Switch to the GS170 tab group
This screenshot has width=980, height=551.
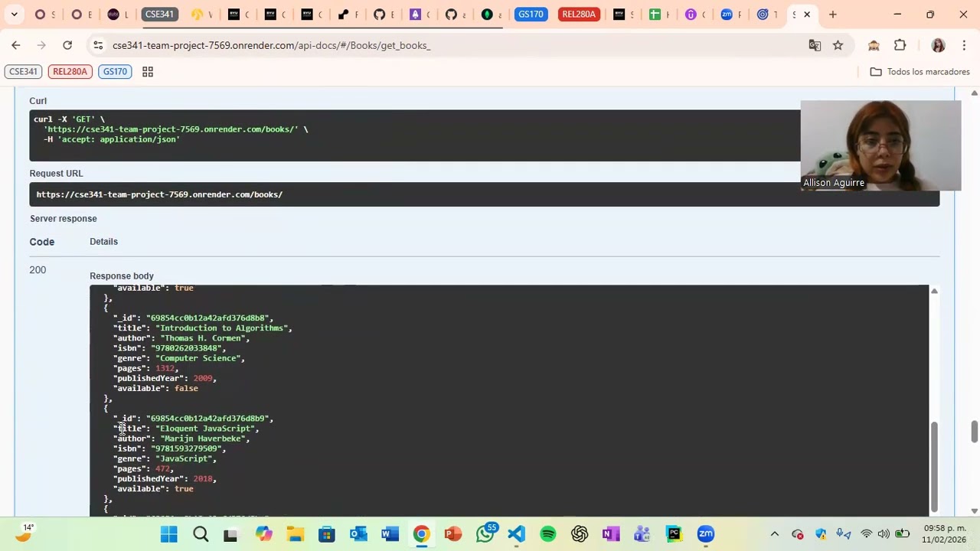pos(531,14)
